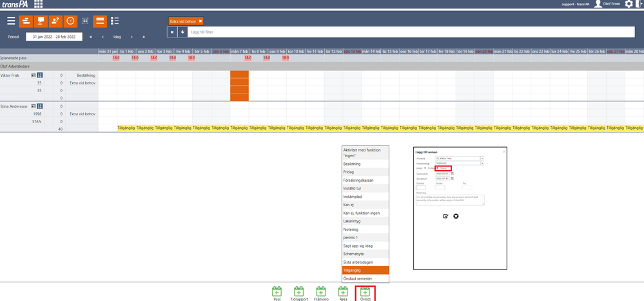The height and width of the screenshot is (301, 644).
Task: Click the Notering text area
Action: point(450,200)
